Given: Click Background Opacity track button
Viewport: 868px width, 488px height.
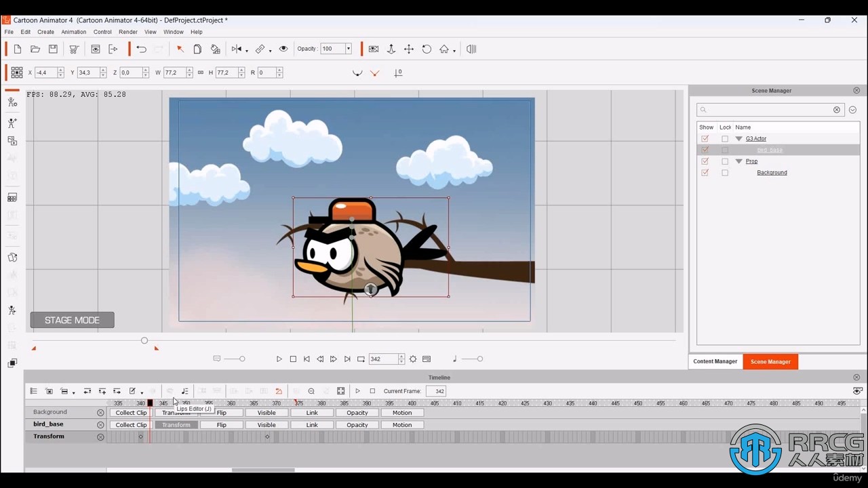Looking at the screenshot, I should pyautogui.click(x=357, y=413).
